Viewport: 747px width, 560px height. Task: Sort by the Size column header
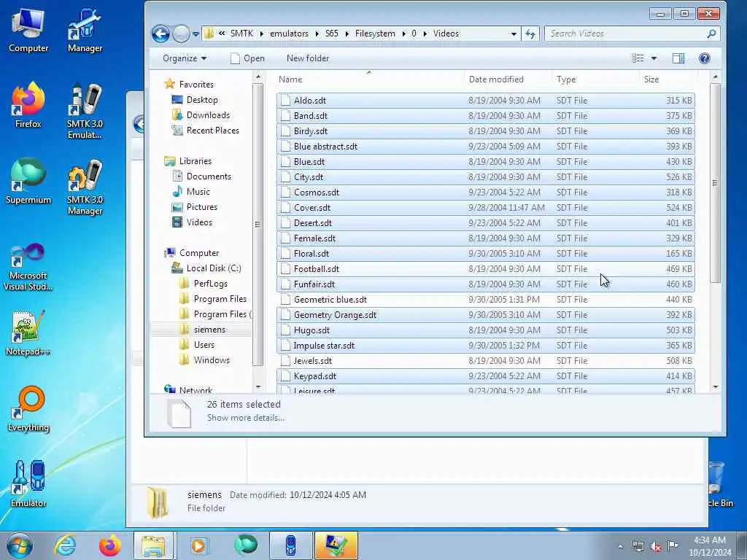point(668,79)
